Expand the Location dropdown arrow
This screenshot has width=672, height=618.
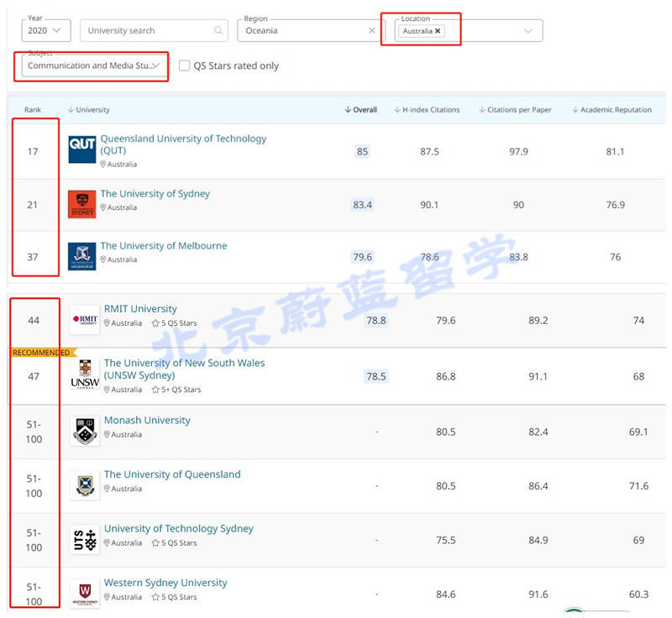tap(528, 31)
